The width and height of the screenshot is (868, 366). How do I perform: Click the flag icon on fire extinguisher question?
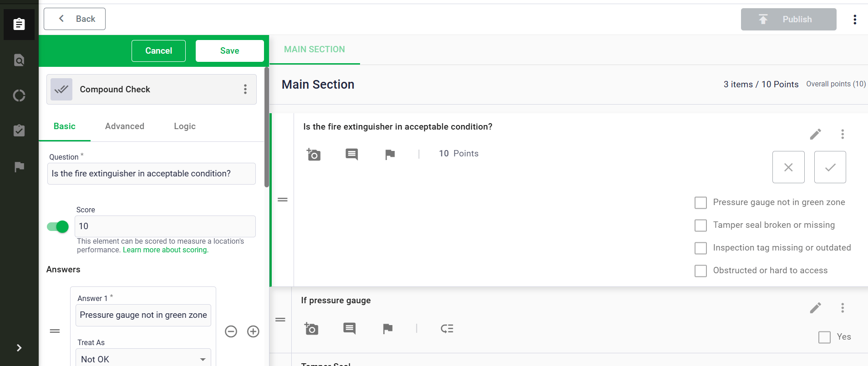[390, 155]
